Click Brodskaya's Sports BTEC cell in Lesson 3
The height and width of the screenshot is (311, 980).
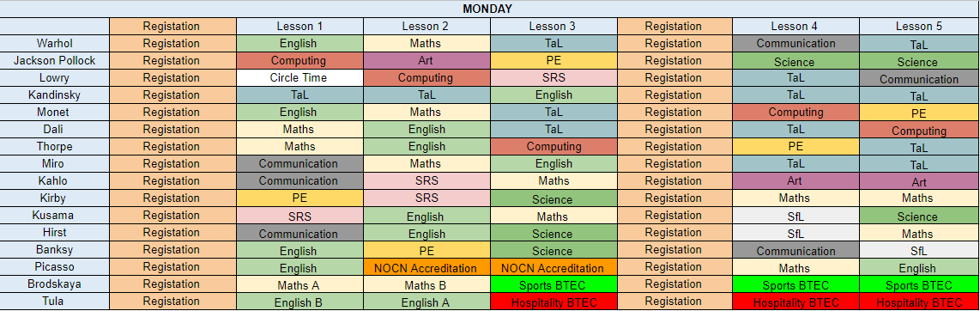click(554, 284)
